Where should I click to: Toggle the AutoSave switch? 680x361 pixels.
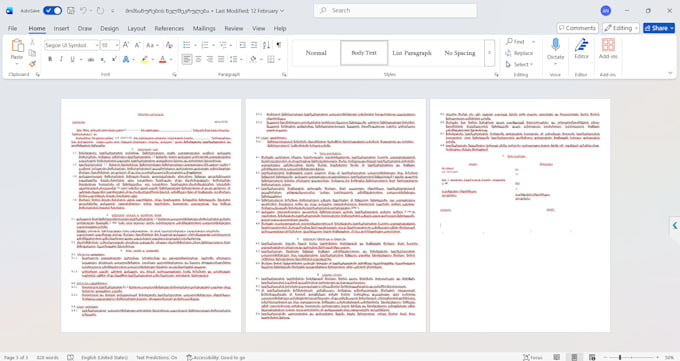52,10
